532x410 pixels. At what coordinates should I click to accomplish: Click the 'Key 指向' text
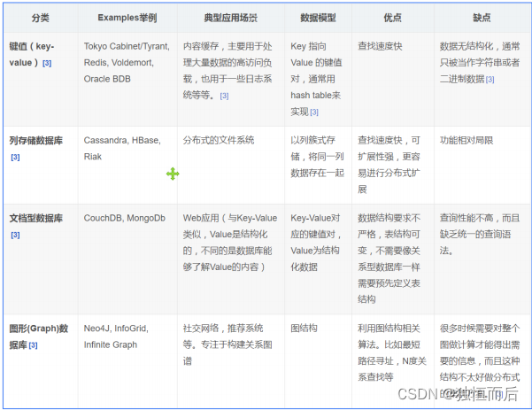(x=308, y=46)
